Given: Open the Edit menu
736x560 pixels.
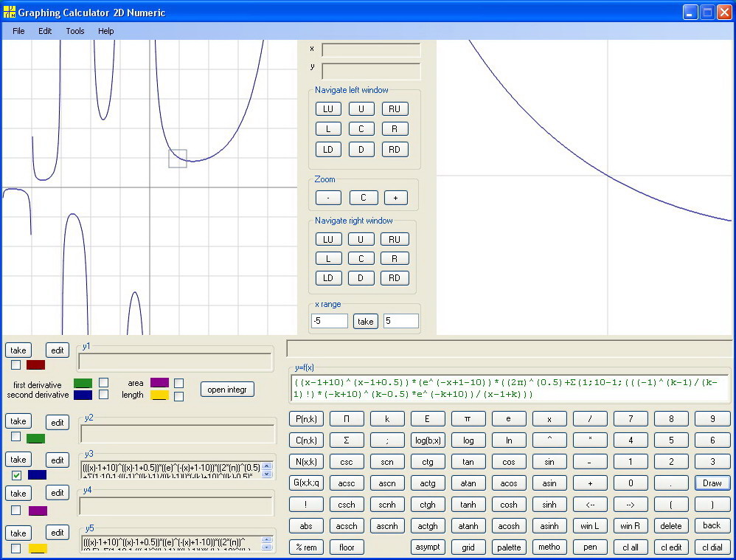Looking at the screenshot, I should click(x=44, y=31).
